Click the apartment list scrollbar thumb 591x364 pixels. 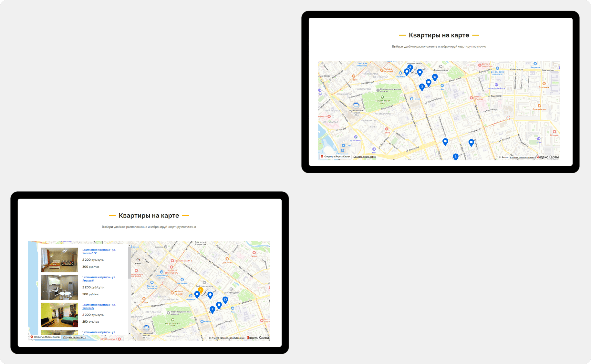(x=130, y=263)
